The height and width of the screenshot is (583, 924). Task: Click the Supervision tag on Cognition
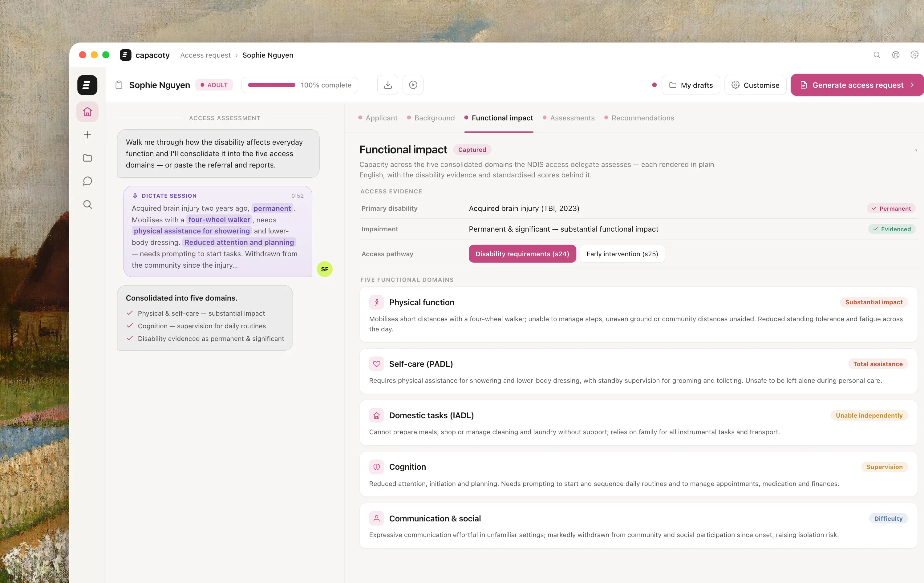(x=884, y=467)
